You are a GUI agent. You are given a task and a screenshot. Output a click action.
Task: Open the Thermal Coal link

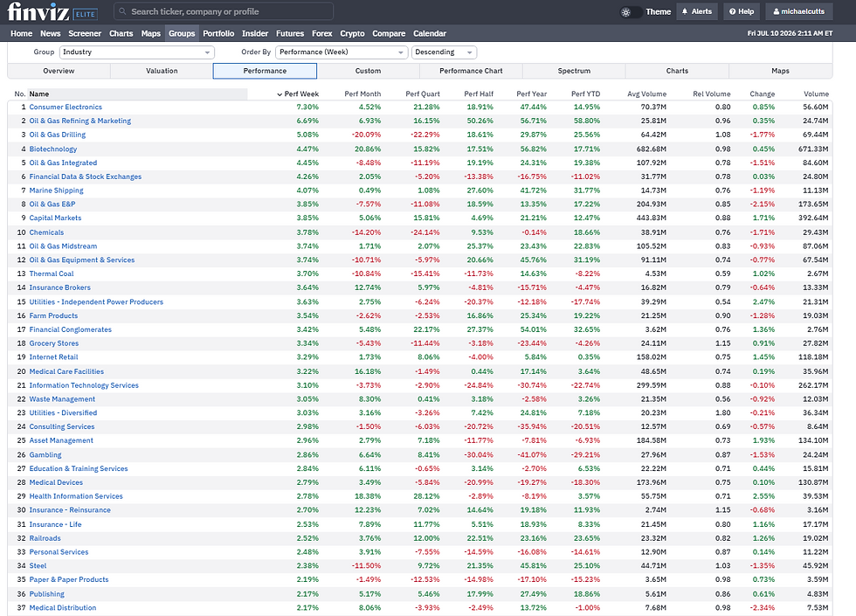coord(52,273)
